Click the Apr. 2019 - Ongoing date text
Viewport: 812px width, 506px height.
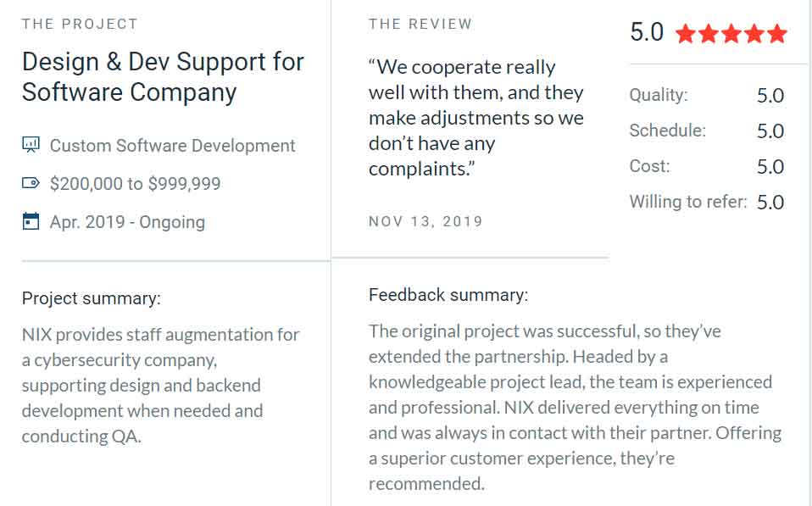tap(127, 222)
